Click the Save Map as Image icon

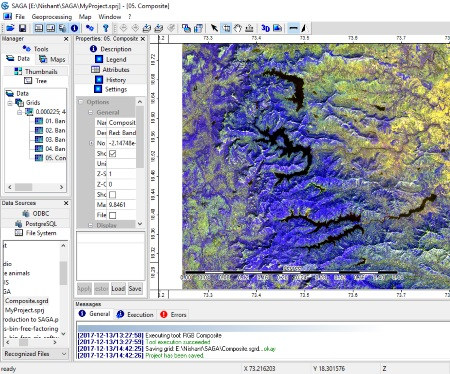pyautogui.click(x=277, y=28)
